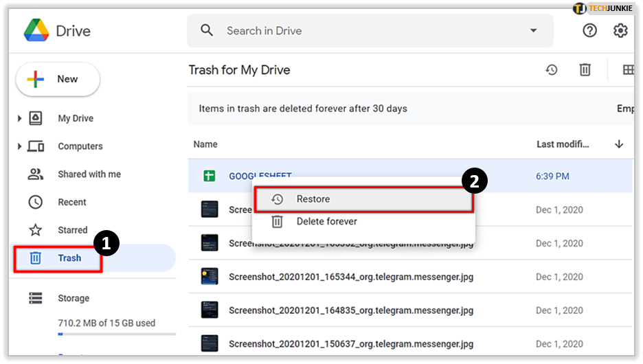Click the delete forever trash can in toolbar
This screenshot has height=364, width=643.
pyautogui.click(x=585, y=70)
